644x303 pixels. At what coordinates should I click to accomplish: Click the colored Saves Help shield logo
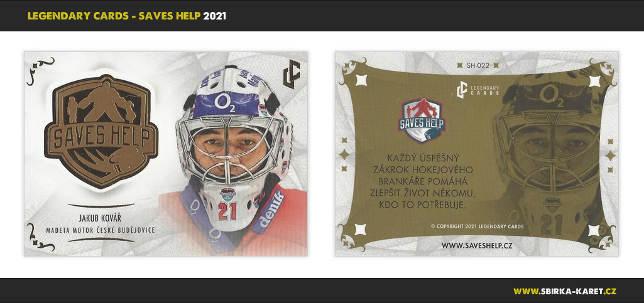pos(422,120)
